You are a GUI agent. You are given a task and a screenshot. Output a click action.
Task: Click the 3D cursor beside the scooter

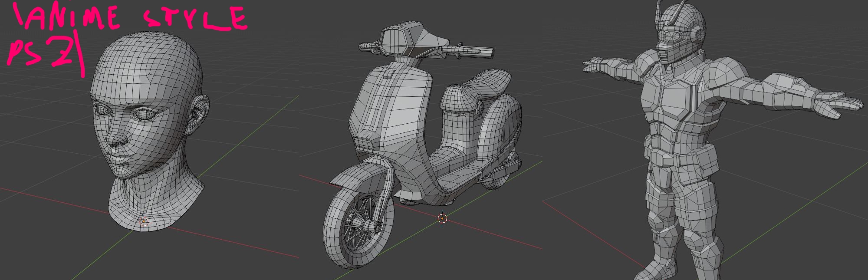coord(442,219)
